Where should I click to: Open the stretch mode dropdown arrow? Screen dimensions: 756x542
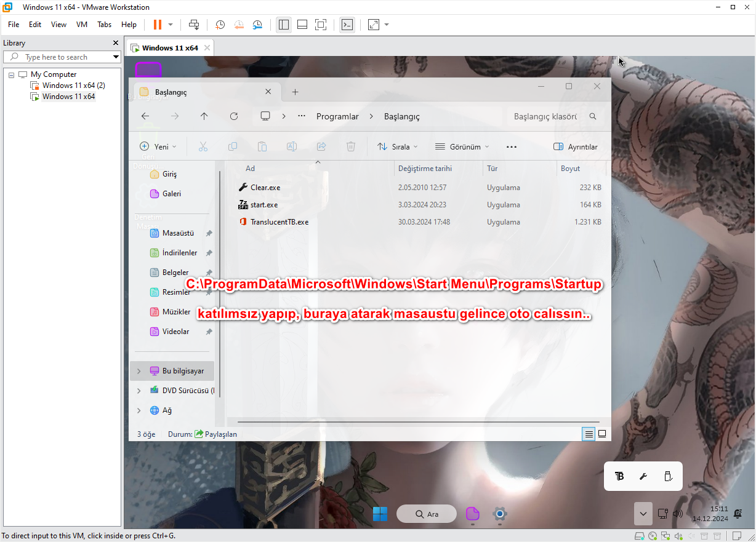387,25
